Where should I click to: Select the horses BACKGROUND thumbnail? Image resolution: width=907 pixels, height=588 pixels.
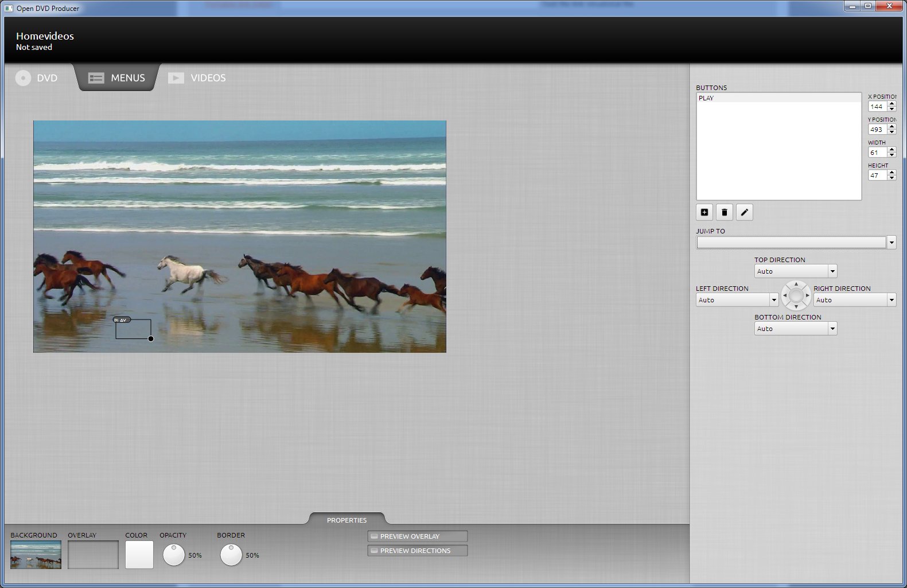36,555
